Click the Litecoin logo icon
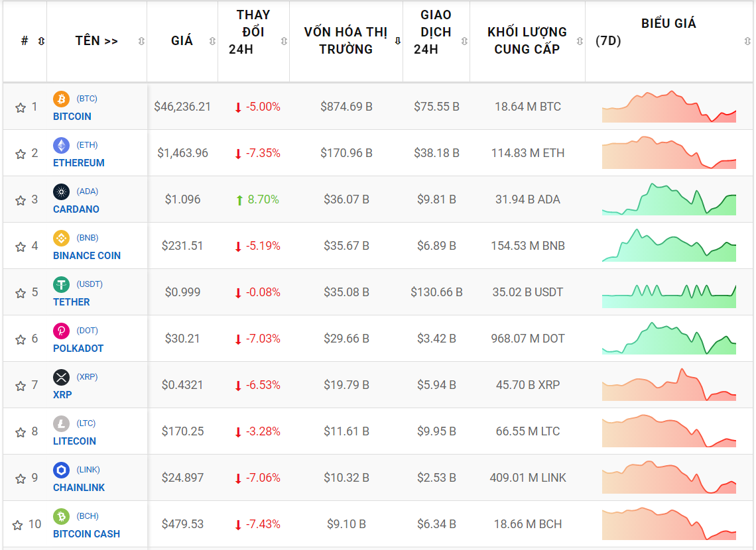This screenshot has width=756, height=550. pos(61,424)
